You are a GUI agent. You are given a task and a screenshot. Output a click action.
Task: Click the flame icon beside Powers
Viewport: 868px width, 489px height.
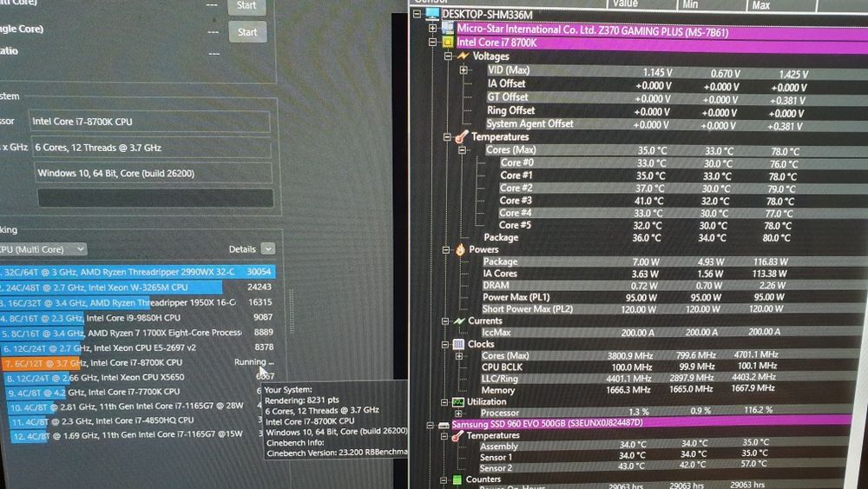(x=461, y=250)
